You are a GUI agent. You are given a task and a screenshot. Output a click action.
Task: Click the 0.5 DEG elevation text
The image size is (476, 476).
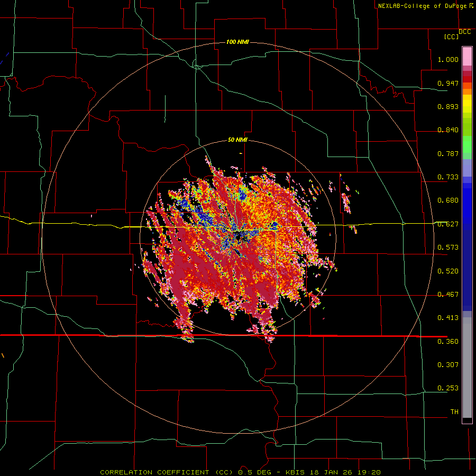pyautogui.click(x=254, y=472)
